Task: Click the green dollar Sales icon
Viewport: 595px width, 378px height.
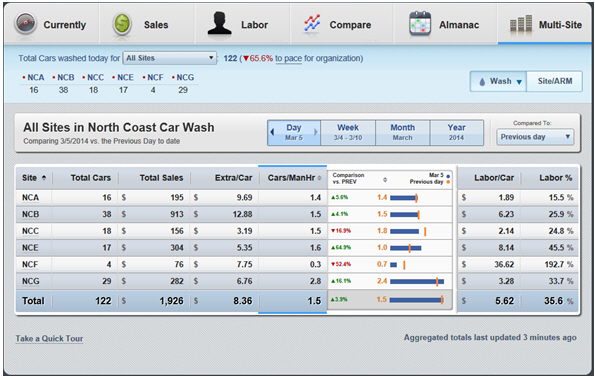Action: [122, 24]
